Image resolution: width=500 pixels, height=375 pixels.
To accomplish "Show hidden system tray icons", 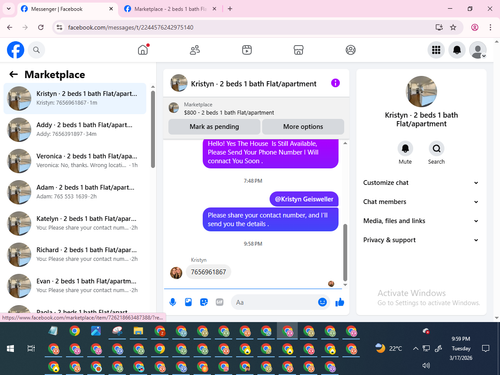I will tap(415, 349).
